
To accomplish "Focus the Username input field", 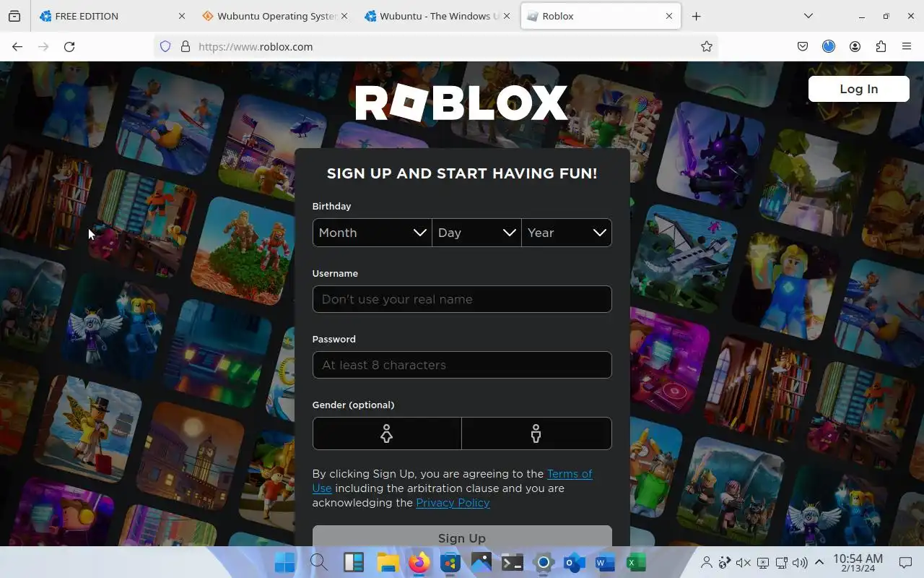I will pyautogui.click(x=462, y=299).
